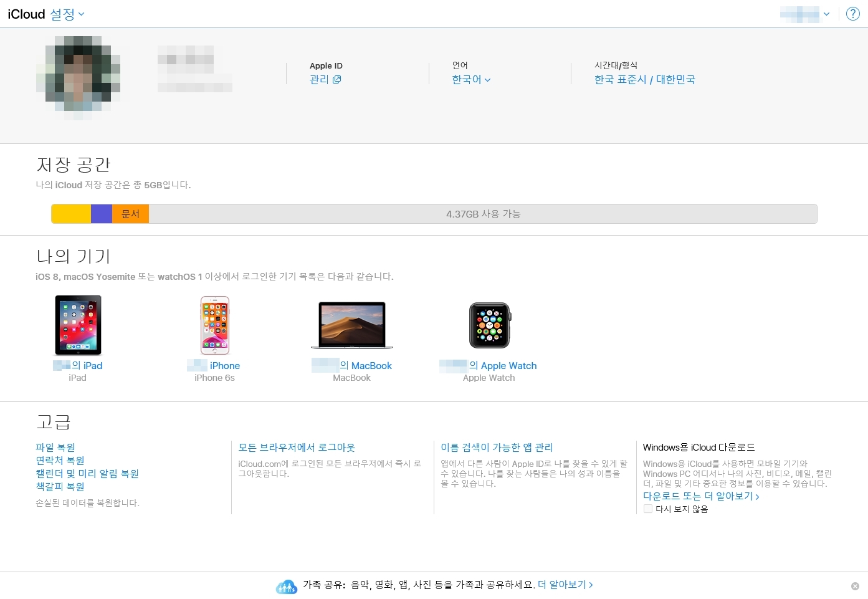Click the iPhone device name link
This screenshot has width=868, height=599.
[215, 366]
